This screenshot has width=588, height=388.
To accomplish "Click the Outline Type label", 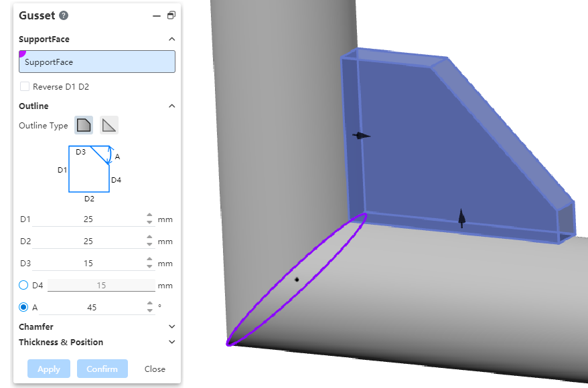I will click(44, 126).
